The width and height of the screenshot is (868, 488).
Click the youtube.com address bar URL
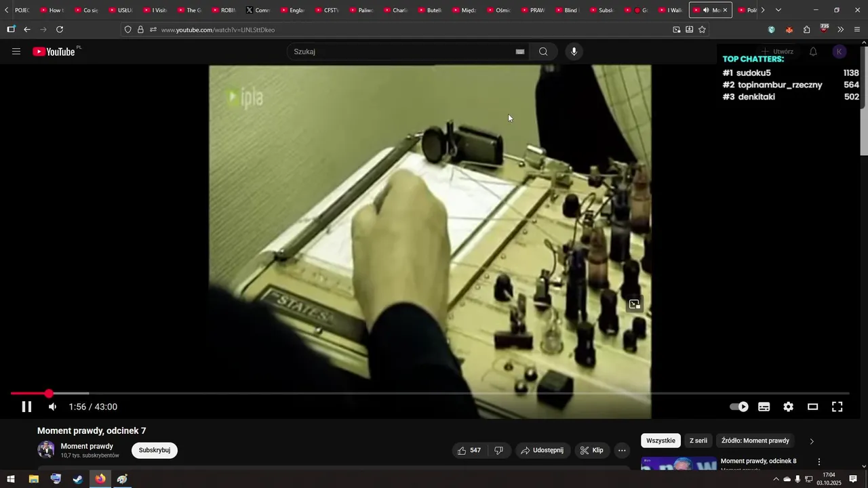[x=218, y=30]
